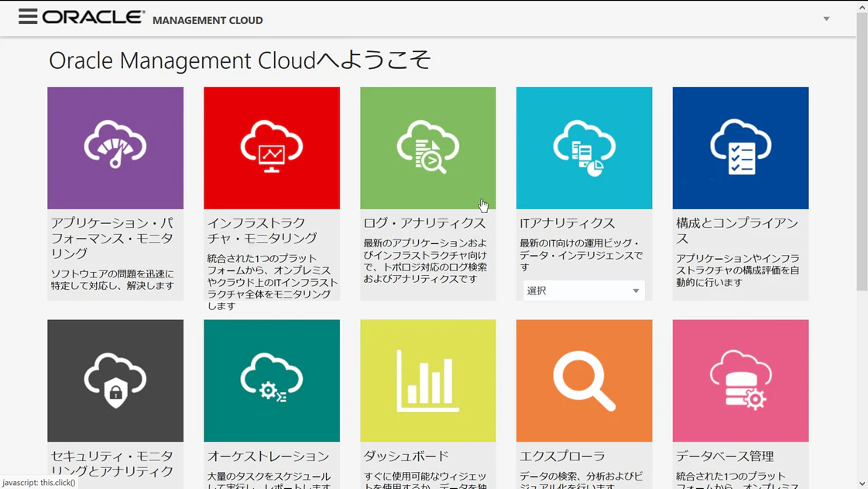Click the セキュリティ・モニタリングとアナリティクス title
This screenshot has height=489, width=868.
pos(112,463)
